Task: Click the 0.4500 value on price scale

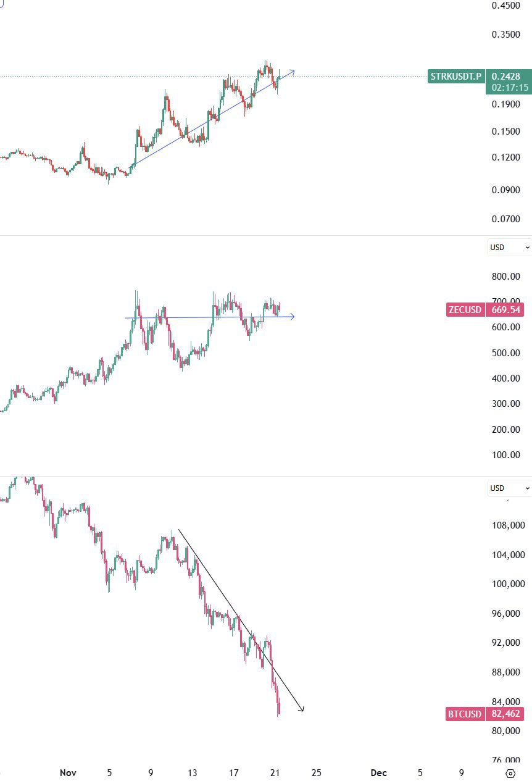Action: click(506, 6)
